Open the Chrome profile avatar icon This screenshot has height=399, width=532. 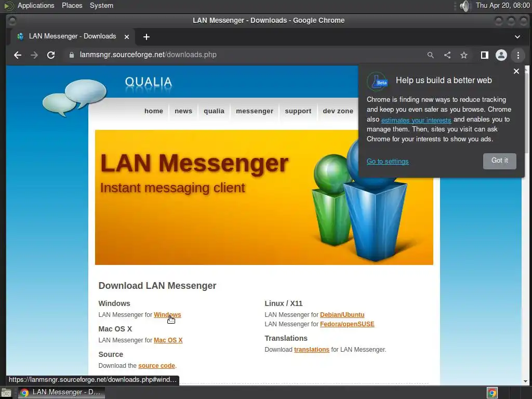(501, 55)
